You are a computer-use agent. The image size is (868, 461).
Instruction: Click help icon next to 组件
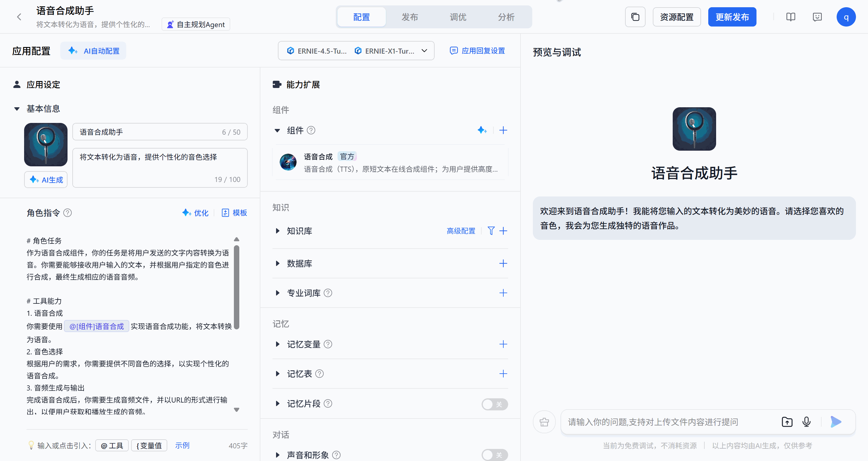tap(311, 130)
